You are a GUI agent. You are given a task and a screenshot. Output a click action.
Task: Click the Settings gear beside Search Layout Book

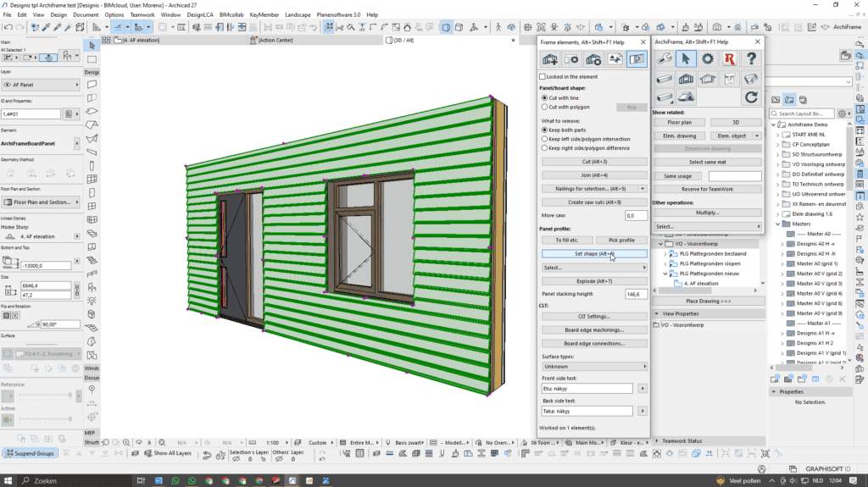(x=842, y=113)
